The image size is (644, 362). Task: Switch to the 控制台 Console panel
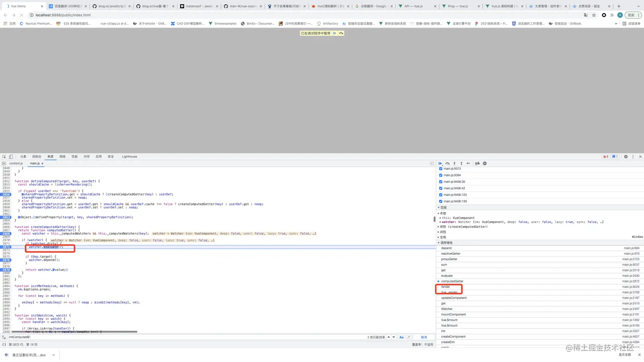pos(37,157)
